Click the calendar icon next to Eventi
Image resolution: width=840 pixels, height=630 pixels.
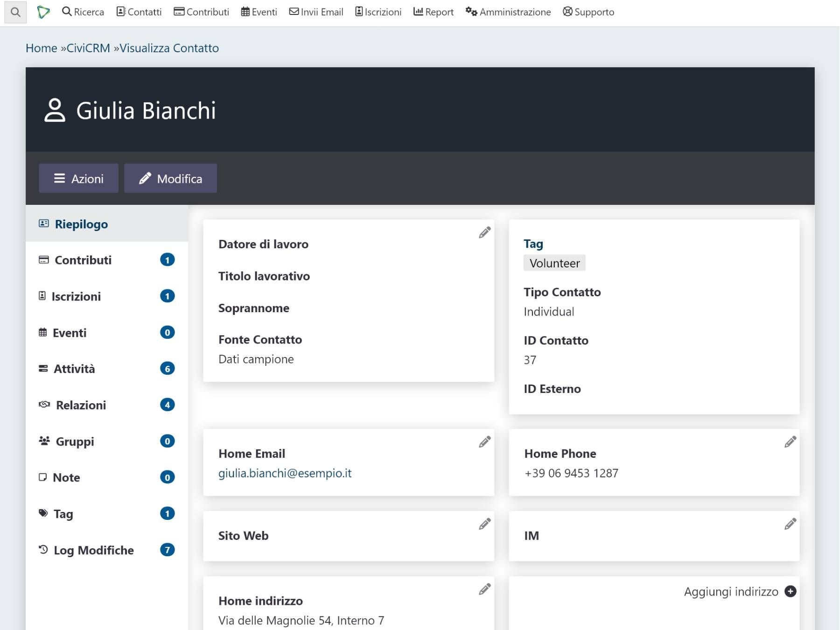tap(245, 11)
